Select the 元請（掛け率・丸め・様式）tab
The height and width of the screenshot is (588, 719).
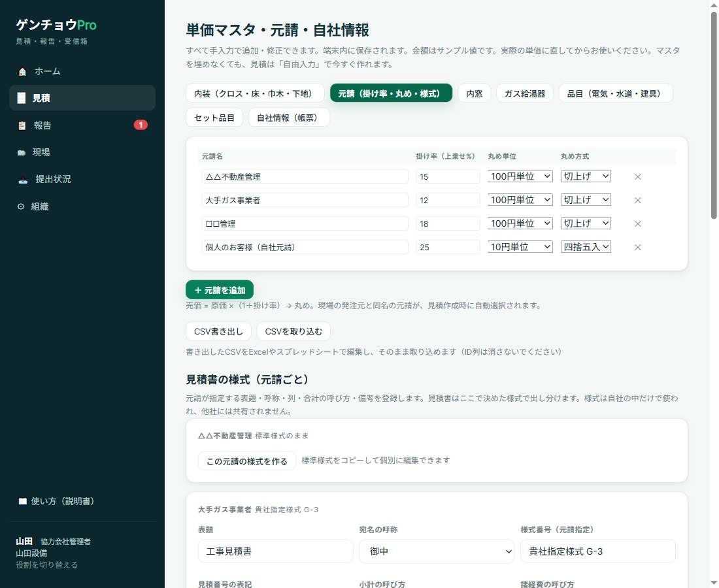point(391,93)
